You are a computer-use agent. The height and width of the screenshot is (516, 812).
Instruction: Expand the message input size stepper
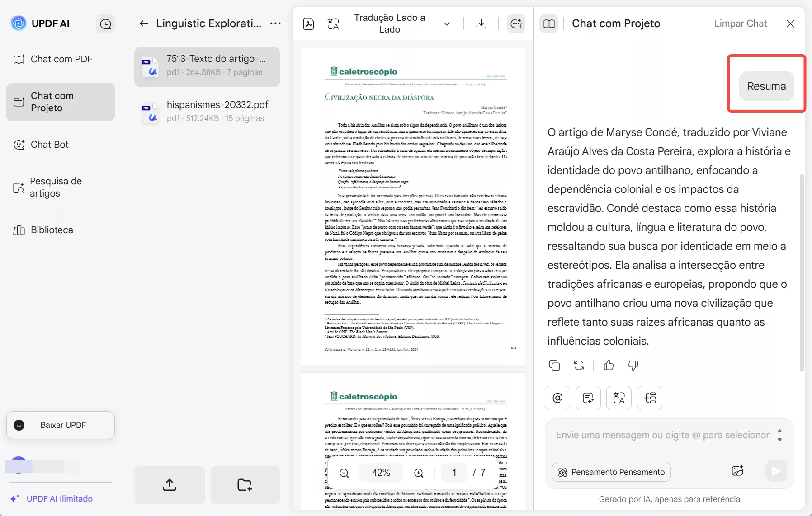click(779, 435)
